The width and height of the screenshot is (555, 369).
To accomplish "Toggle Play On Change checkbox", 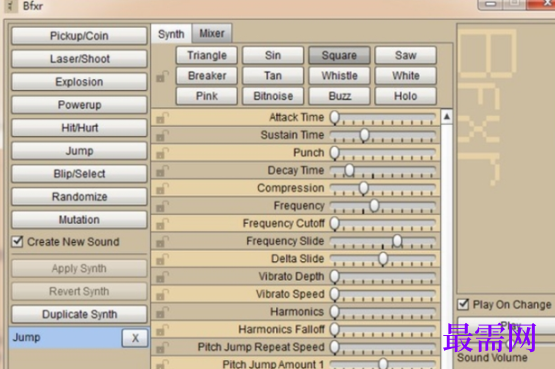I will [x=463, y=304].
